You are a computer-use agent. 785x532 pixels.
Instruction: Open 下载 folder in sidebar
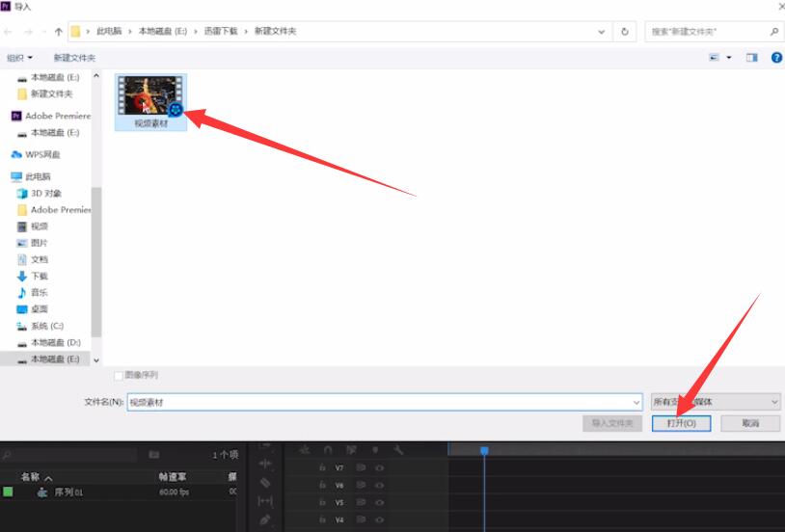(39, 276)
